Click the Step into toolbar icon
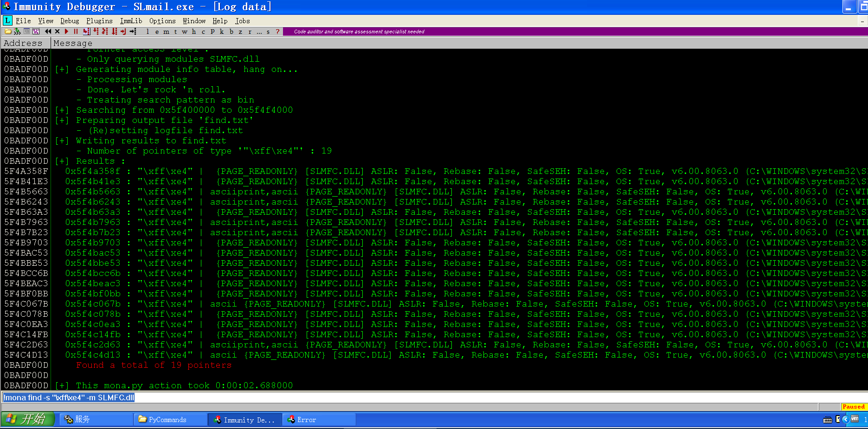Image resolution: width=868 pixels, height=429 pixels. 87,32
